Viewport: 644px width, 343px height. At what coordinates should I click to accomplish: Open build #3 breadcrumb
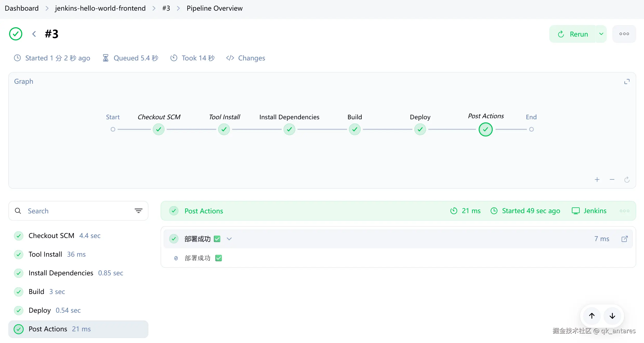166,8
